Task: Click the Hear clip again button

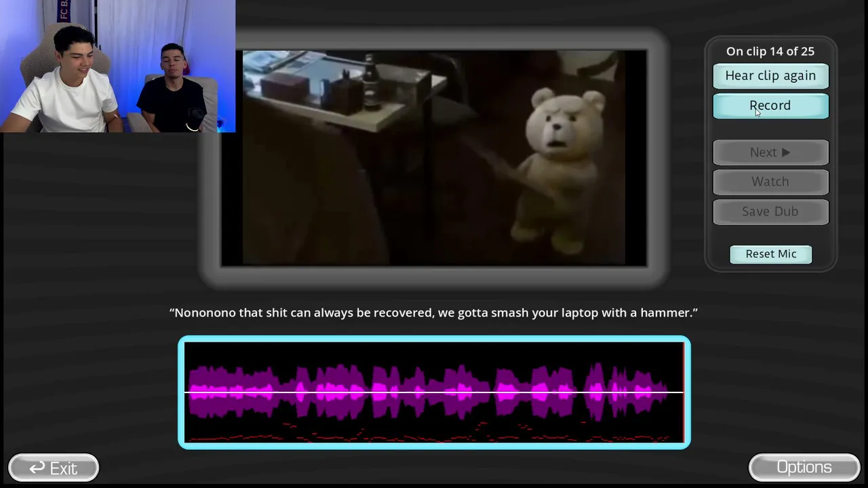Action: coord(770,76)
